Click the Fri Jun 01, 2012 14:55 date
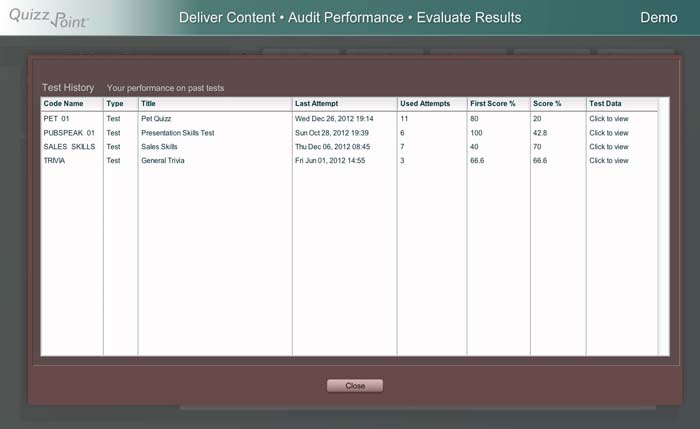The width and height of the screenshot is (700, 429). (330, 161)
